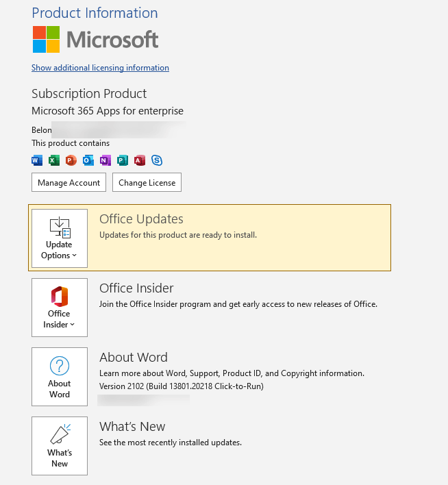448x485 pixels.
Task: Click the Version 2102 build text
Action: (x=182, y=386)
